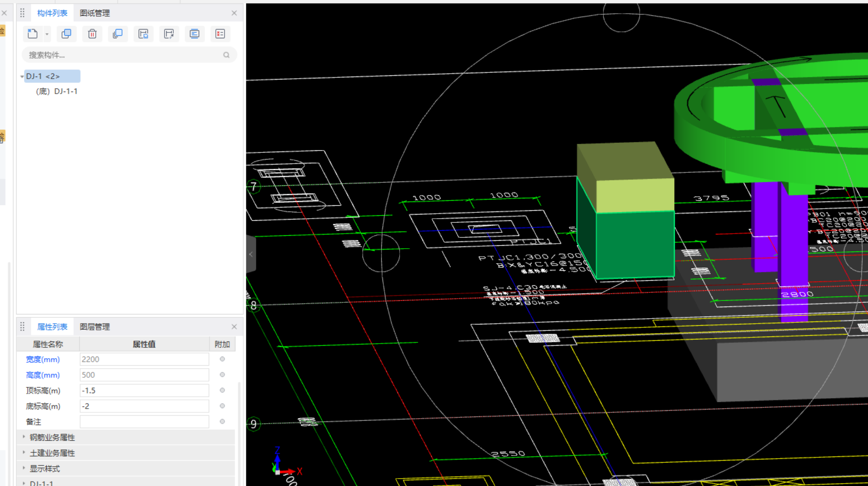This screenshot has height=486, width=868.
Task: Click the 宽度 value field 2200
Action: [144, 359]
